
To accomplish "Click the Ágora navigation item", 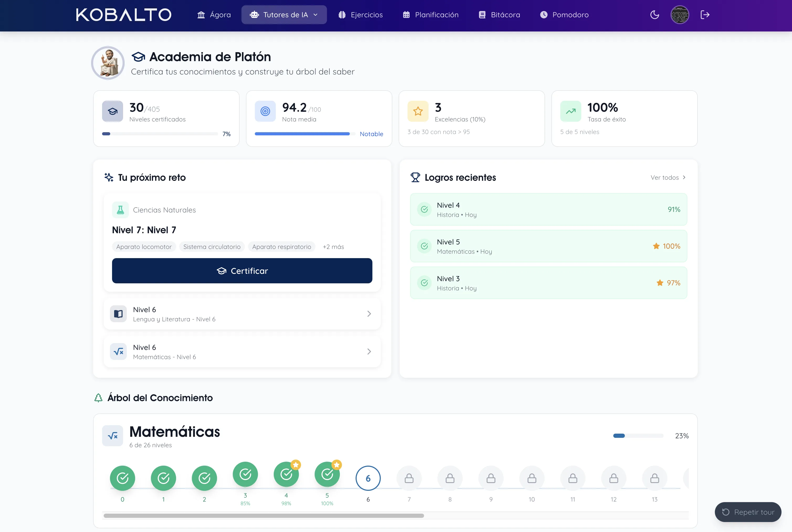I will (x=214, y=15).
